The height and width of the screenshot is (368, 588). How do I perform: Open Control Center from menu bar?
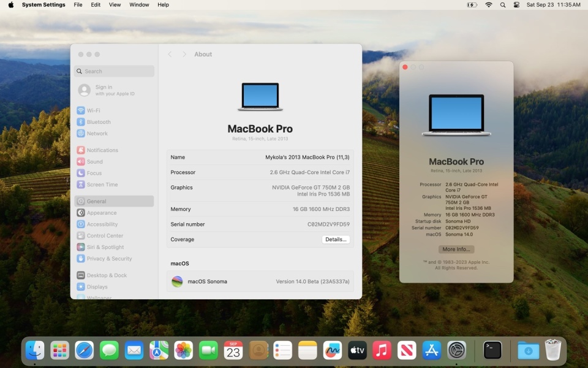click(516, 5)
